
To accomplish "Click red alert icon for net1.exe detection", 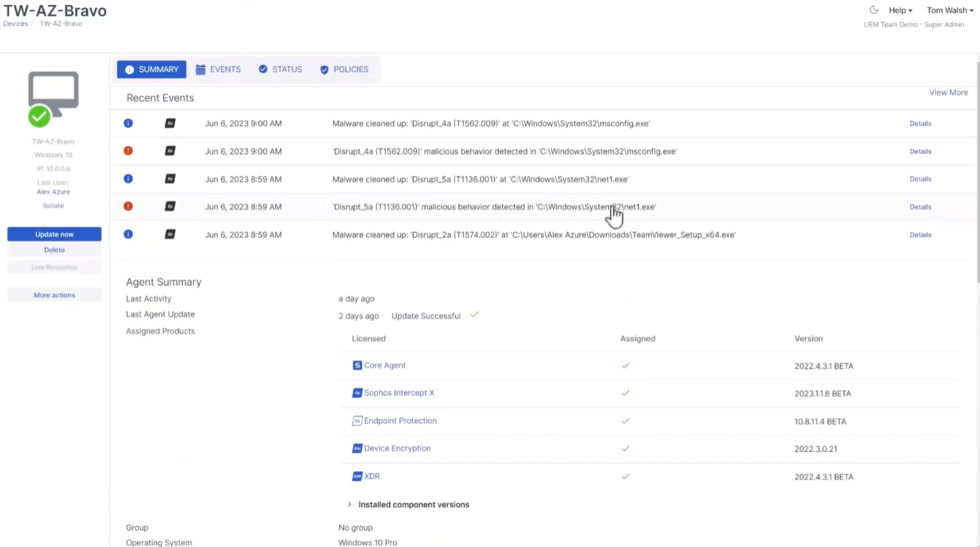I will [x=128, y=206].
